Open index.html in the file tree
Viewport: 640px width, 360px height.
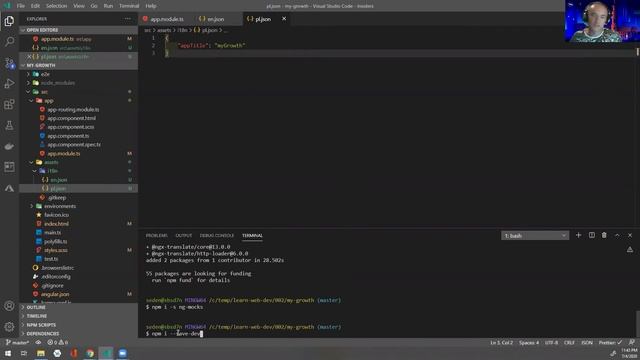[x=56, y=224]
